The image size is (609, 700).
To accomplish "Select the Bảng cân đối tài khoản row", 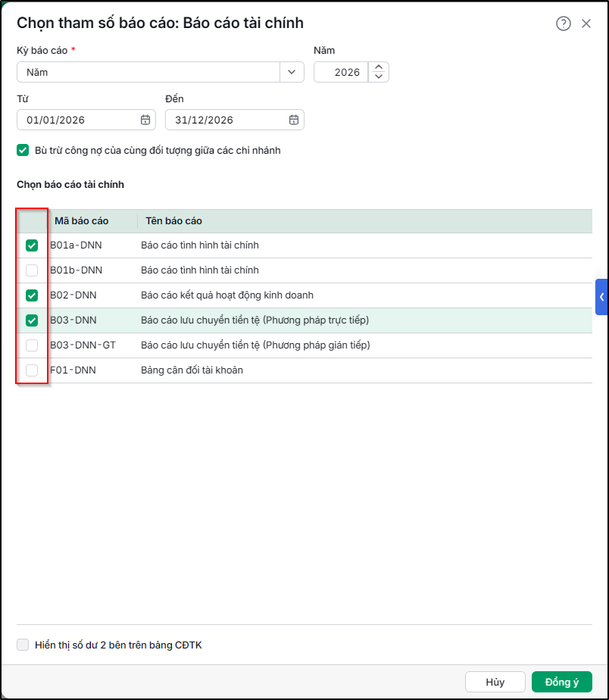I will [304, 370].
